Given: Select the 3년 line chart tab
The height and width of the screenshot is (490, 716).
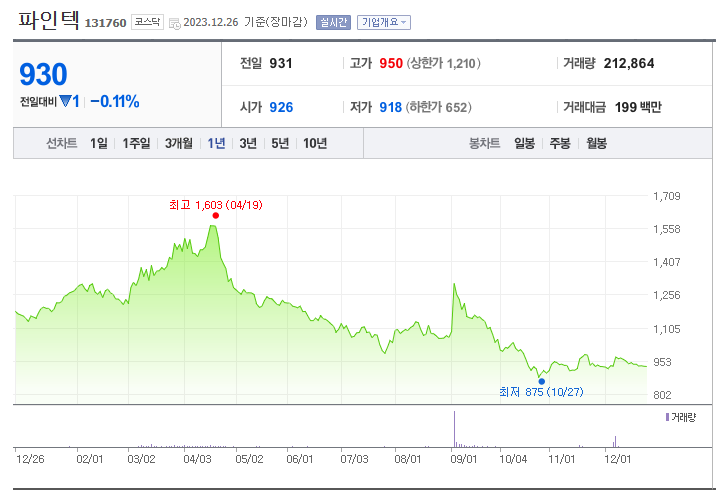Looking at the screenshot, I should coord(248,143).
